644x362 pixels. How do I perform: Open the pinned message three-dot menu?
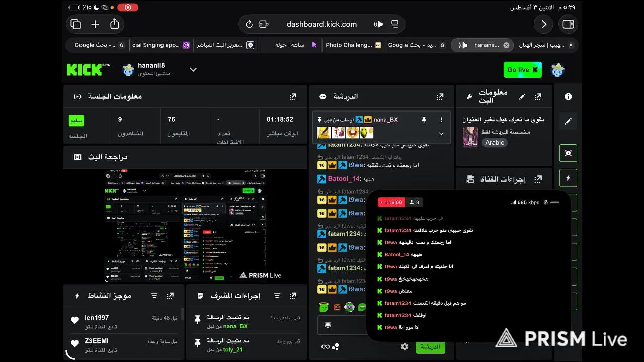click(x=441, y=120)
